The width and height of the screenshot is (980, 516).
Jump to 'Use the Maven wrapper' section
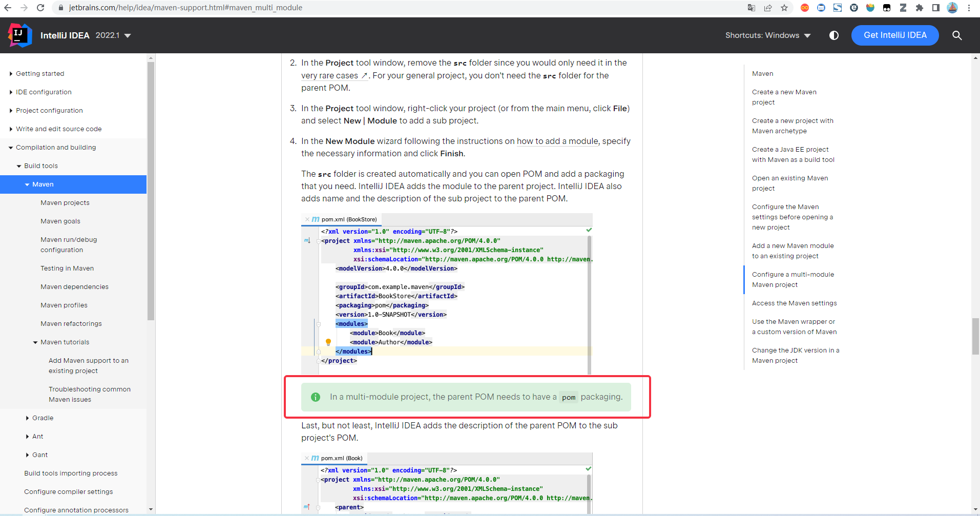coord(795,327)
